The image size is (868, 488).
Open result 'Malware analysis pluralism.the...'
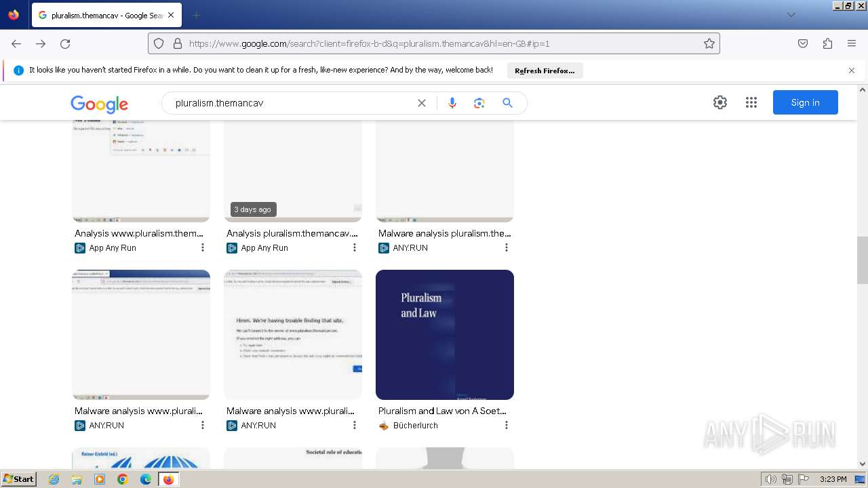pos(445,233)
